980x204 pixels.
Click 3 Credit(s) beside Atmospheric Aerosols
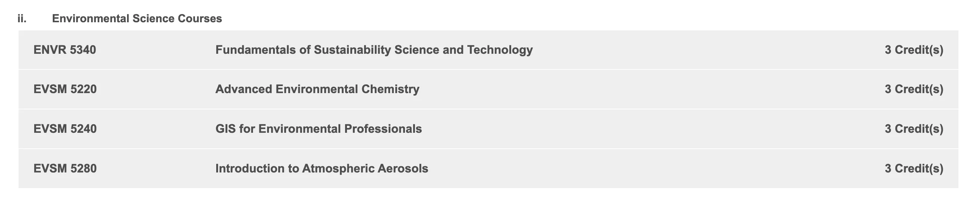point(914,168)
